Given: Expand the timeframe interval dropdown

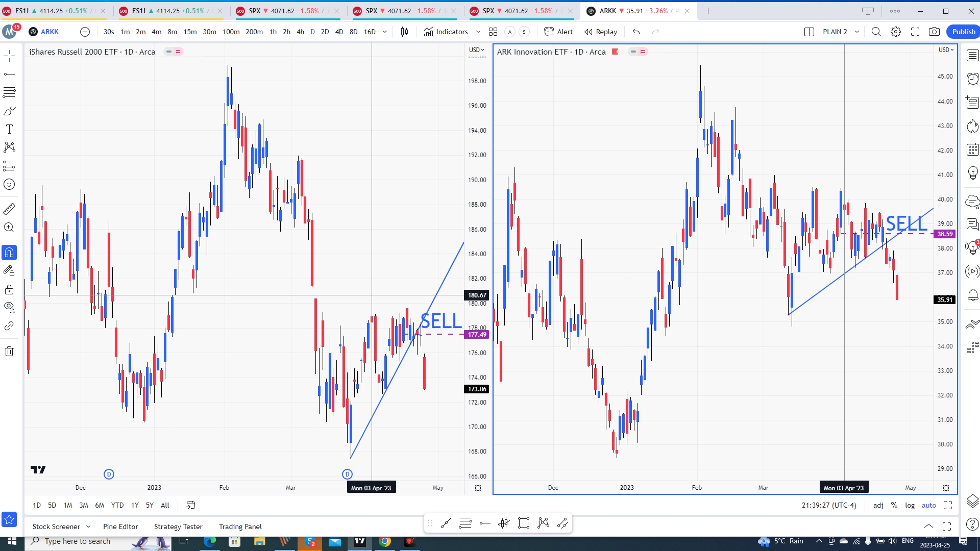Looking at the screenshot, I should coord(385,32).
